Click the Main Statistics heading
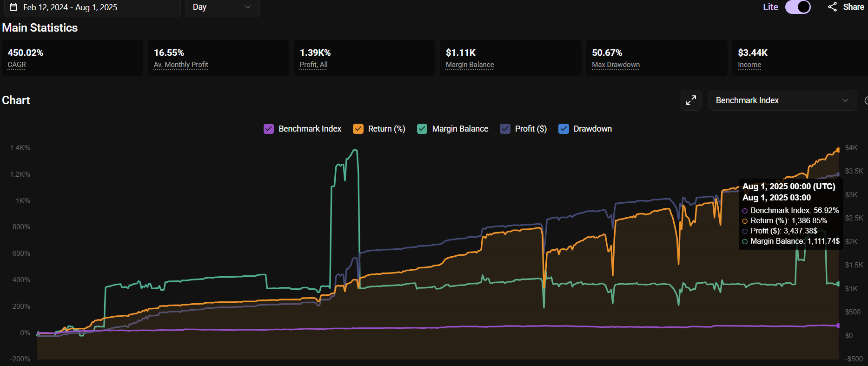Image resolution: width=868 pixels, height=366 pixels. pyautogui.click(x=40, y=28)
